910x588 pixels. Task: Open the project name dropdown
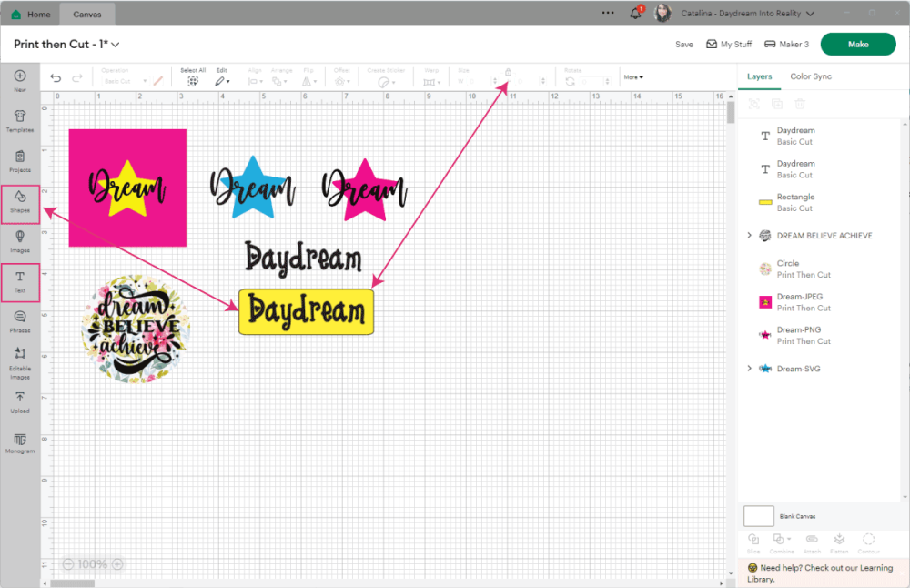(116, 45)
